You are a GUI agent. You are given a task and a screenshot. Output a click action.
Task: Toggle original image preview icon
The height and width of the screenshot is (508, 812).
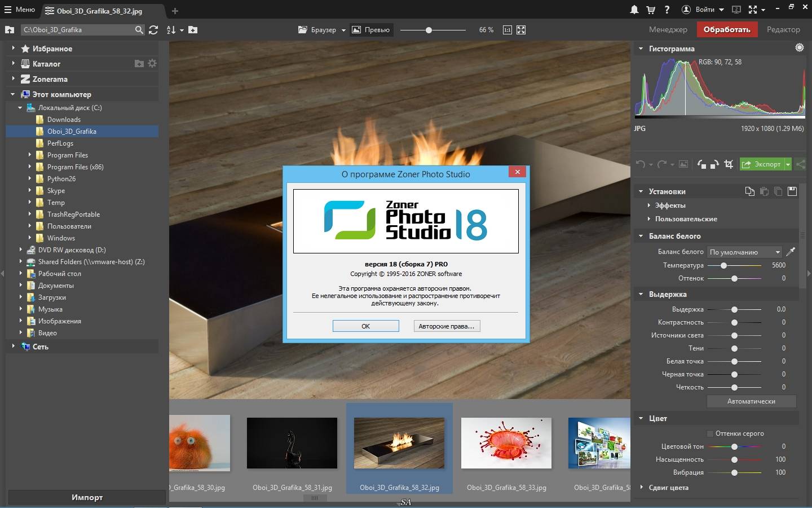pyautogui.click(x=683, y=164)
